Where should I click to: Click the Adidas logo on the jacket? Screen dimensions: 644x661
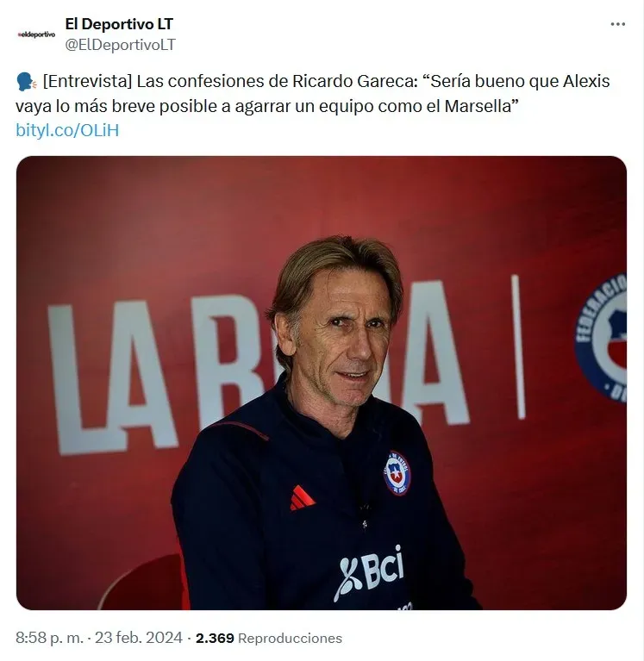302,498
